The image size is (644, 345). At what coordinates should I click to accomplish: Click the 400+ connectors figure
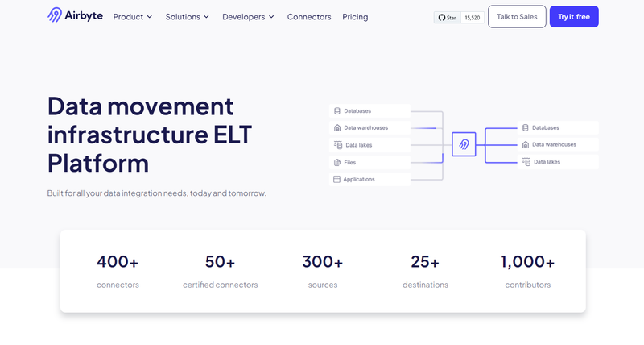(x=118, y=261)
